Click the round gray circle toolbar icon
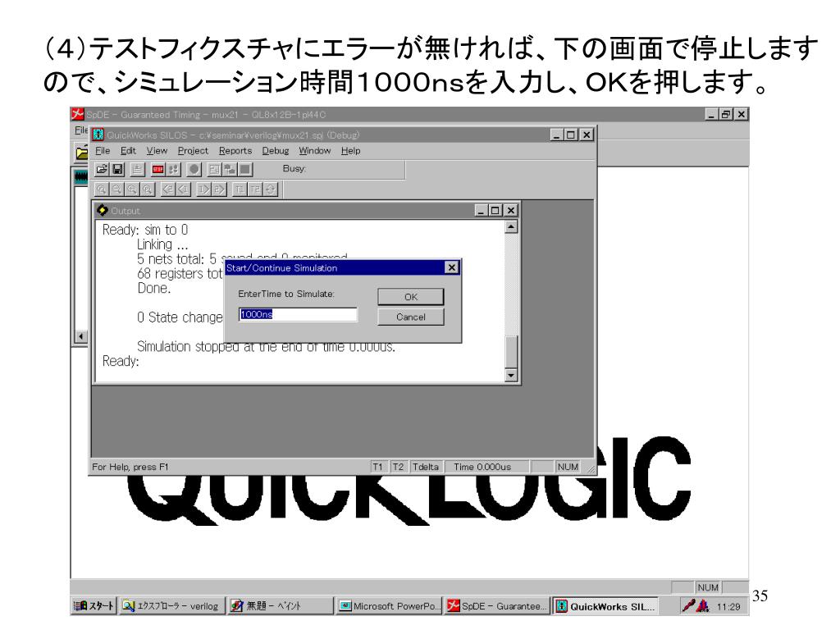The width and height of the screenshot is (840, 630). pyautogui.click(x=194, y=169)
